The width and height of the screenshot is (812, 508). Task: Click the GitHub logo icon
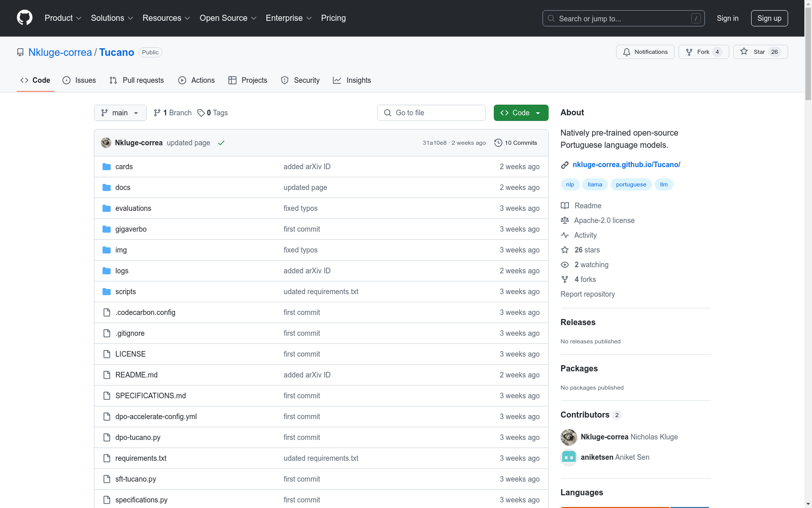24,18
